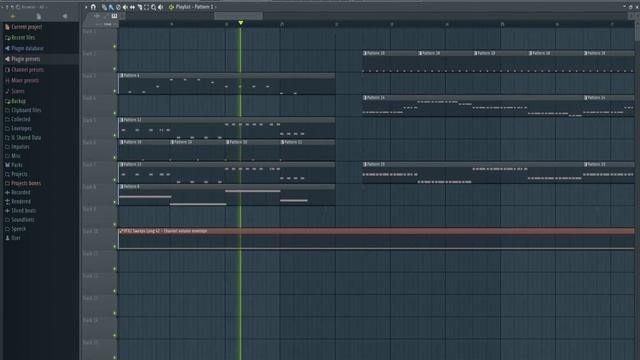640x360 pixels.
Task: Click the Misc folder icon
Action: pos(7,156)
